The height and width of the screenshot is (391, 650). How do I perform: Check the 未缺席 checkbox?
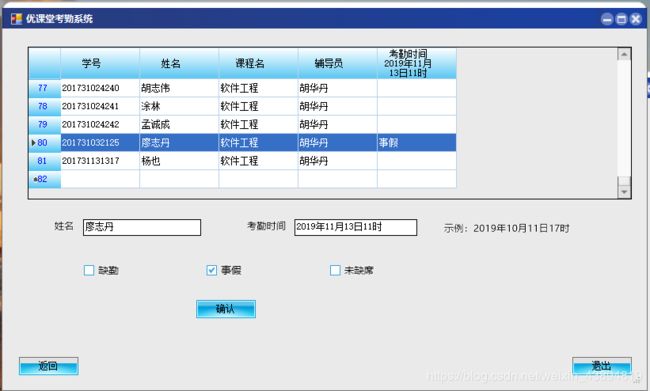pyautogui.click(x=335, y=270)
